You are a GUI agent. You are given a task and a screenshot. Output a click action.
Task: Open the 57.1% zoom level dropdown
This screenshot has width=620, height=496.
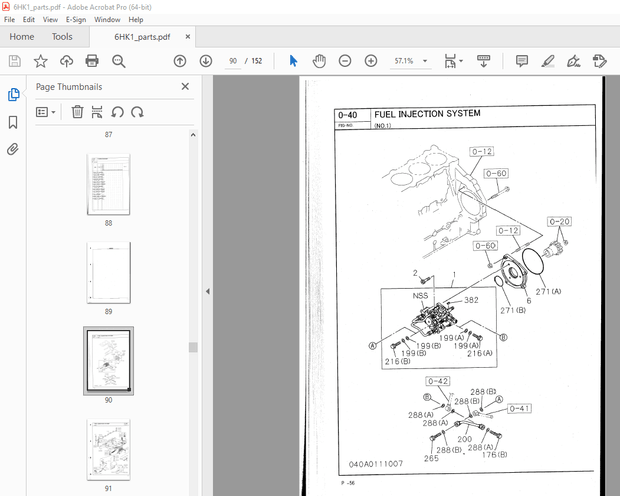tap(427, 61)
